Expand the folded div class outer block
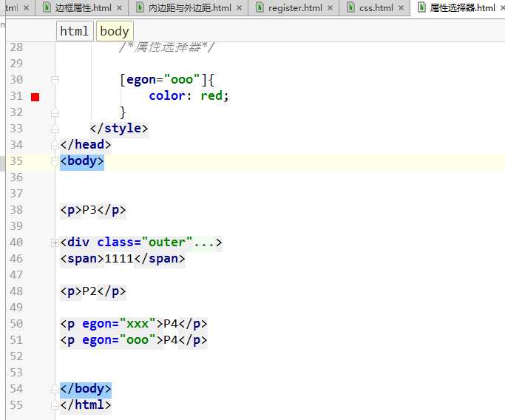505x420 pixels. click(55, 243)
